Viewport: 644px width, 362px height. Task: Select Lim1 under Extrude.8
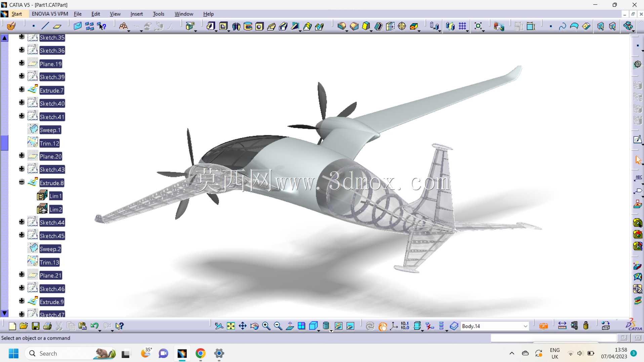click(55, 196)
